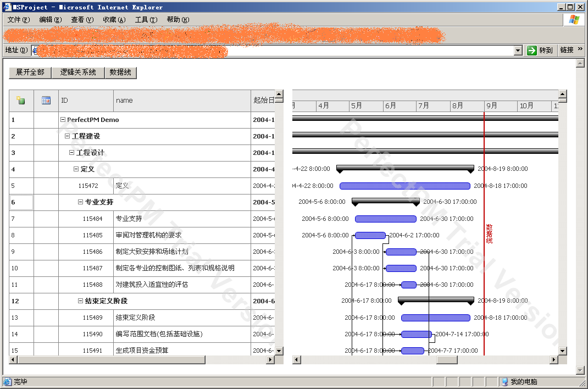Image resolution: width=588 pixels, height=389 pixels.
Task: Click the 展开全部 button
Action: [30, 73]
